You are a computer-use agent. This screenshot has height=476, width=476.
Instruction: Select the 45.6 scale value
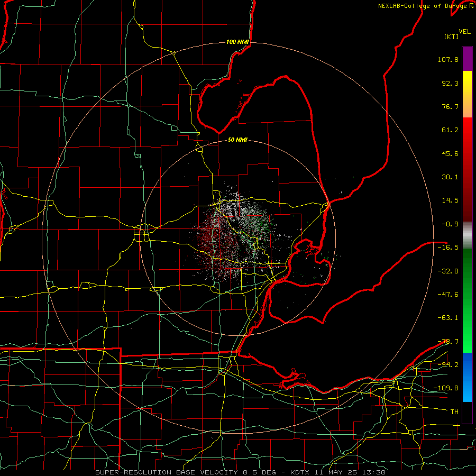(x=450, y=153)
